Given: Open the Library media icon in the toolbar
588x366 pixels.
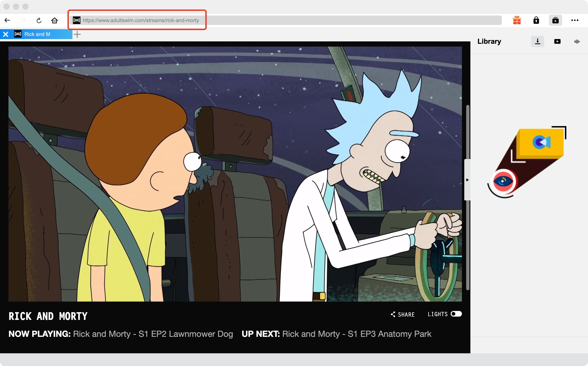Looking at the screenshot, I should click(x=556, y=20).
